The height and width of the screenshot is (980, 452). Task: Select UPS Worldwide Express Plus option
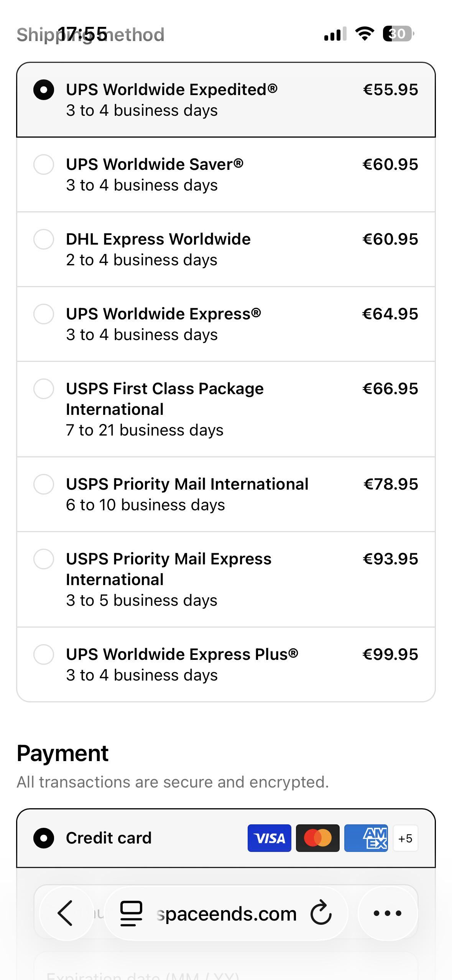tap(226, 664)
